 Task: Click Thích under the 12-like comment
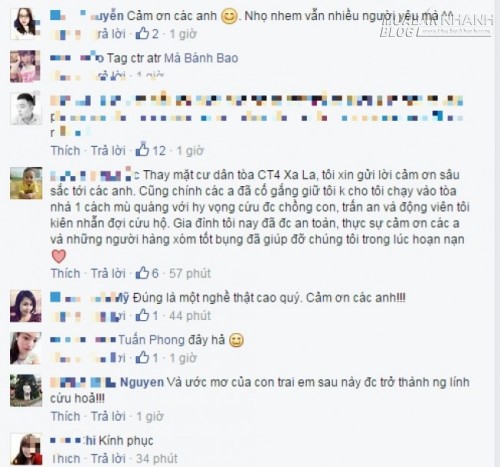pyautogui.click(x=66, y=151)
